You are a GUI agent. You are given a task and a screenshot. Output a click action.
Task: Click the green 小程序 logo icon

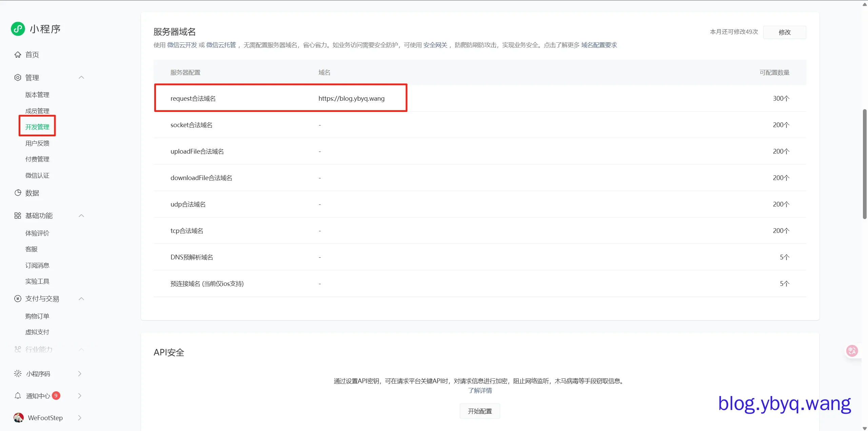[x=18, y=29]
